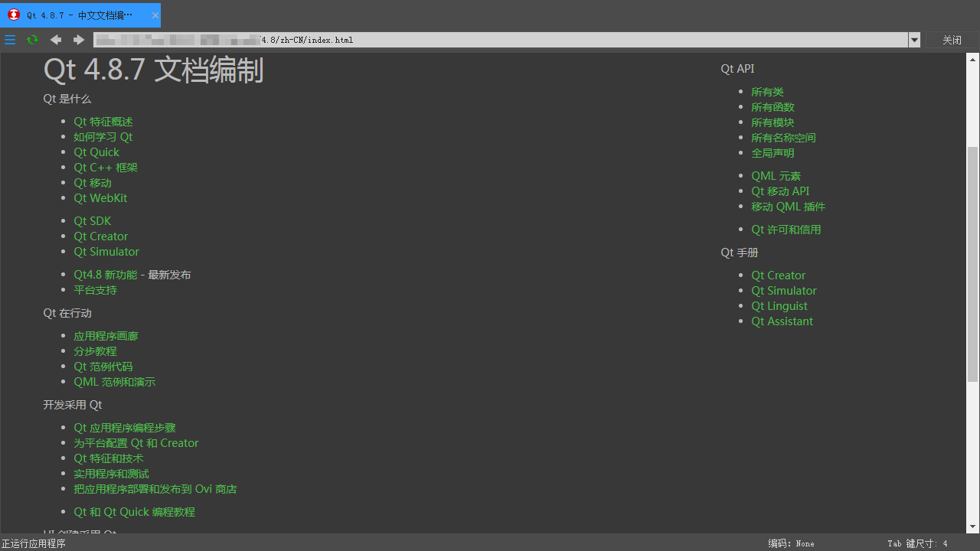The image size is (980, 551).
Task: Click the scrollbar down arrow
Action: pos(973,527)
